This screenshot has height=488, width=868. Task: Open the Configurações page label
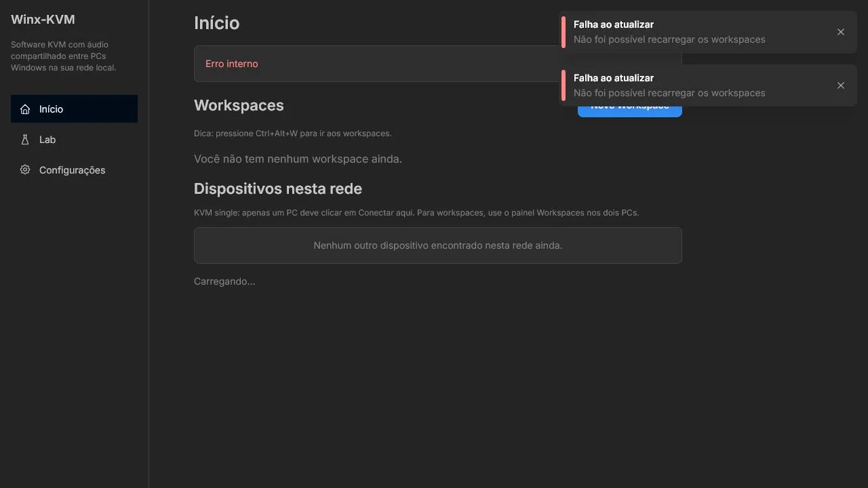pyautogui.click(x=73, y=170)
